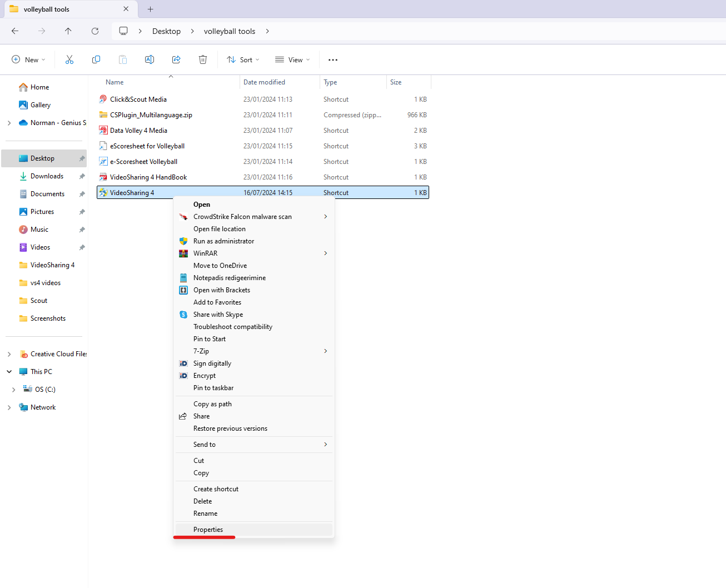Choose Restore previous versions
726x588 pixels.
pos(255,428)
